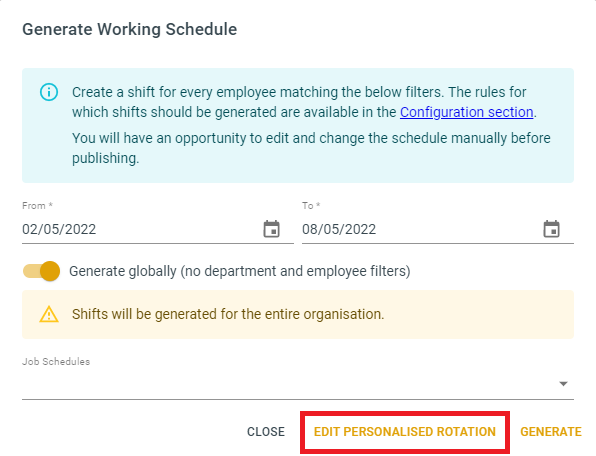Click the blue info circle icon

pyautogui.click(x=49, y=92)
